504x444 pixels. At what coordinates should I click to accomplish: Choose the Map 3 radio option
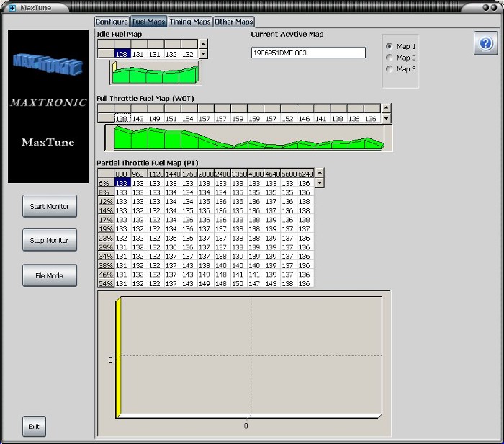click(390, 69)
